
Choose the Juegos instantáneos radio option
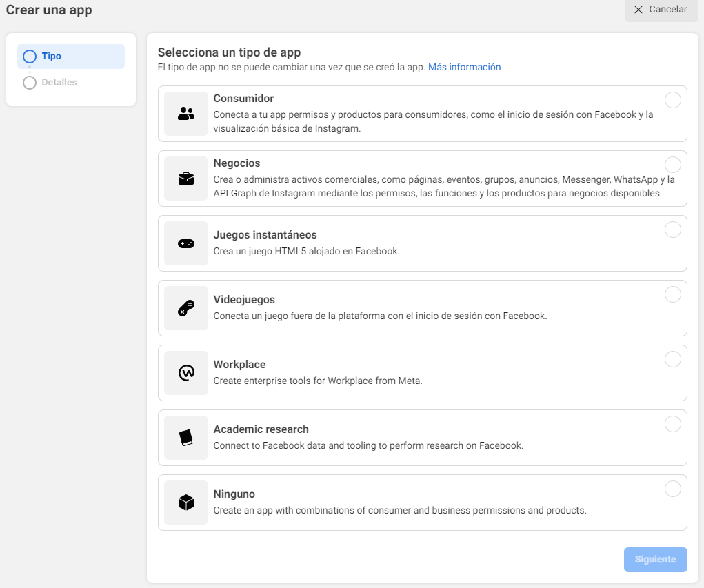tap(672, 230)
